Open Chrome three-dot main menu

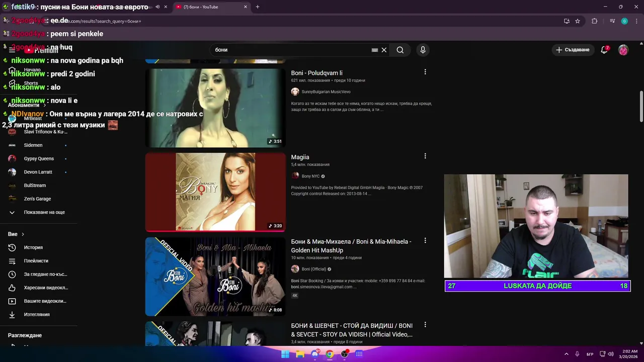[x=635, y=21]
